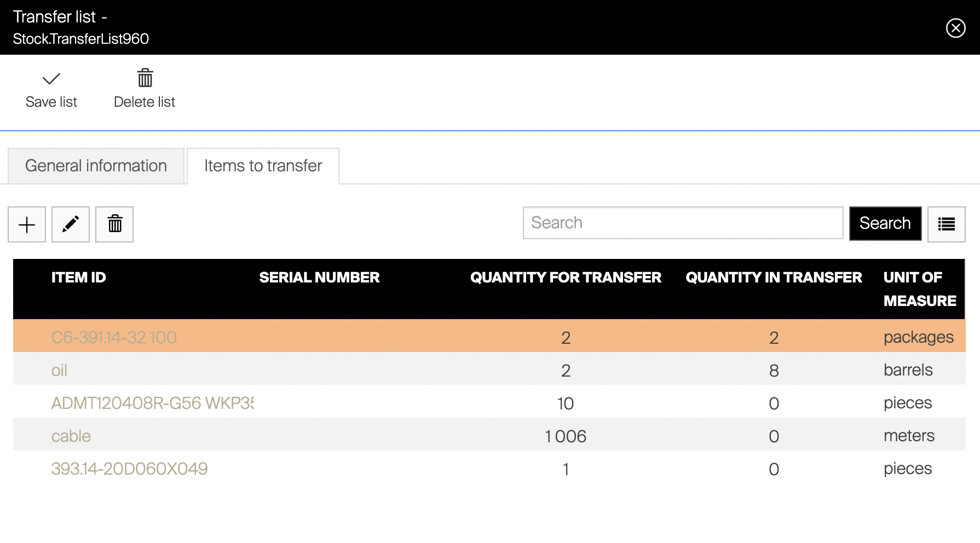Open item C6-391.14-32 100 link
The width and height of the screenshot is (980, 543).
114,337
